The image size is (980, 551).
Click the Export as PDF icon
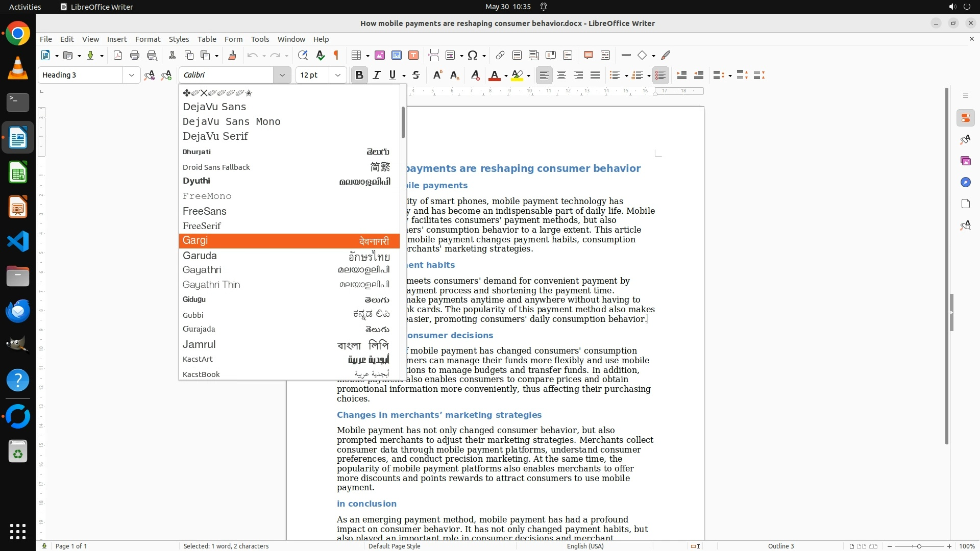click(x=118, y=55)
